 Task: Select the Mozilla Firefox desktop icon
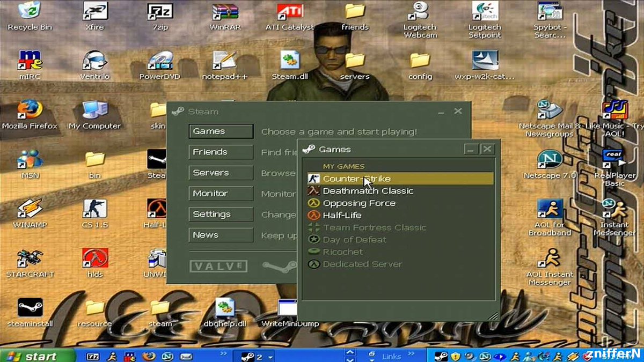click(x=30, y=114)
